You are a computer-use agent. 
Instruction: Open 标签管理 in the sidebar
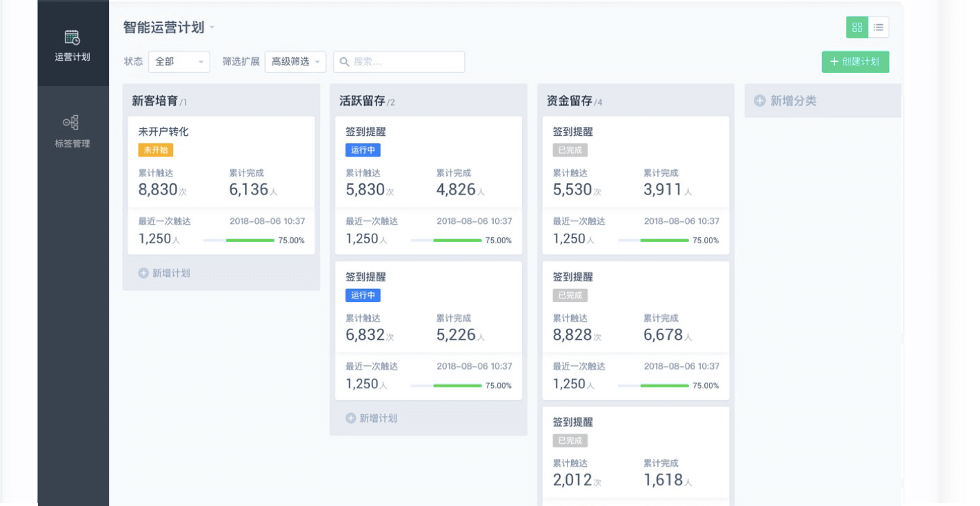[x=72, y=131]
